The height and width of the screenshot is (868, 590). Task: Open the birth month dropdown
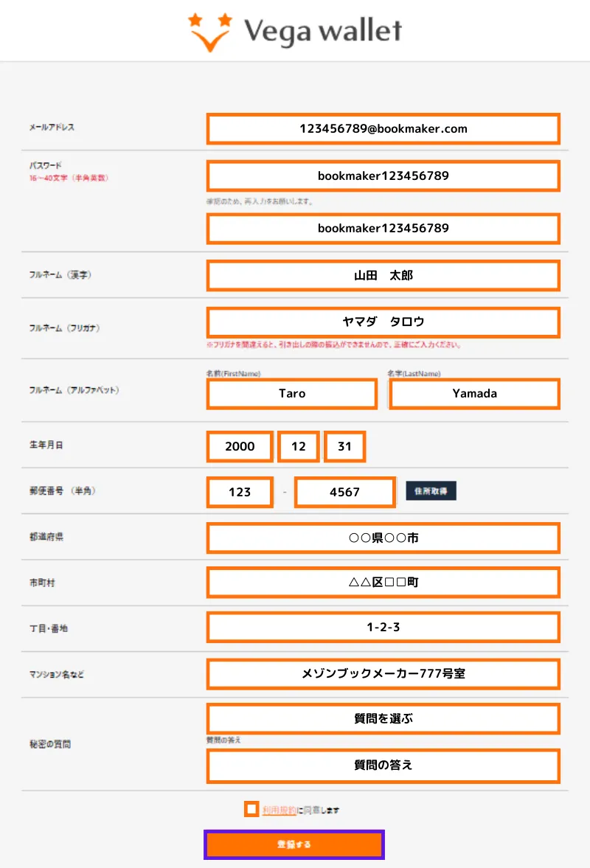click(x=299, y=446)
